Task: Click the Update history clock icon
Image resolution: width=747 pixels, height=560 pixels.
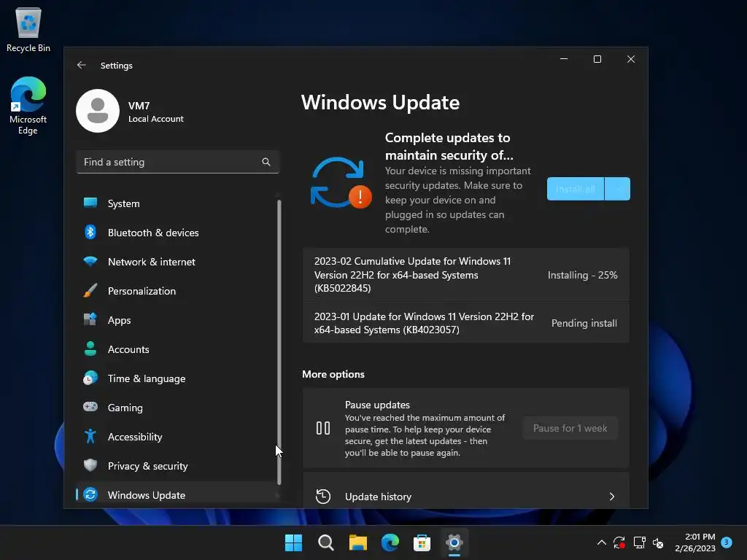Action: (x=323, y=496)
